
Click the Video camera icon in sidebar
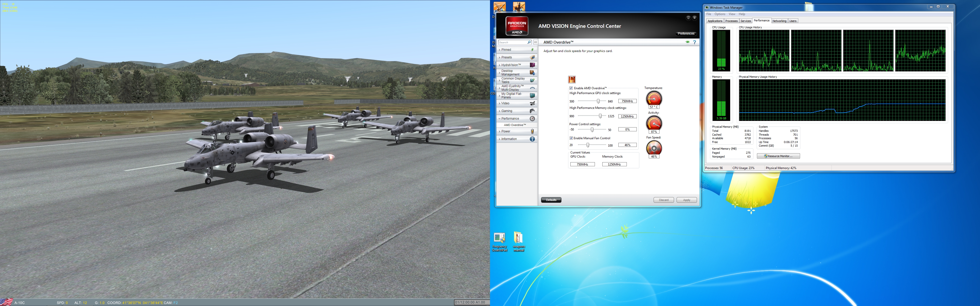point(532,103)
